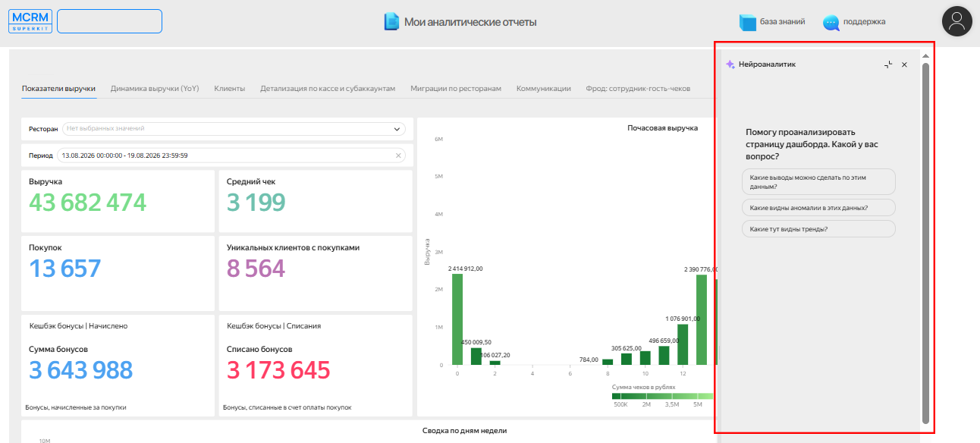
Task: Open the Клиенты tab
Action: [x=229, y=89]
